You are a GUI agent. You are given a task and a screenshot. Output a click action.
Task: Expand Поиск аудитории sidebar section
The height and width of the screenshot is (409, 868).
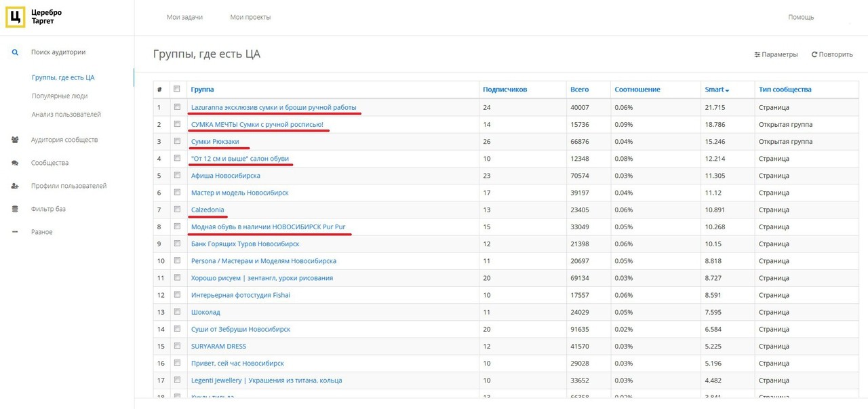pos(58,52)
